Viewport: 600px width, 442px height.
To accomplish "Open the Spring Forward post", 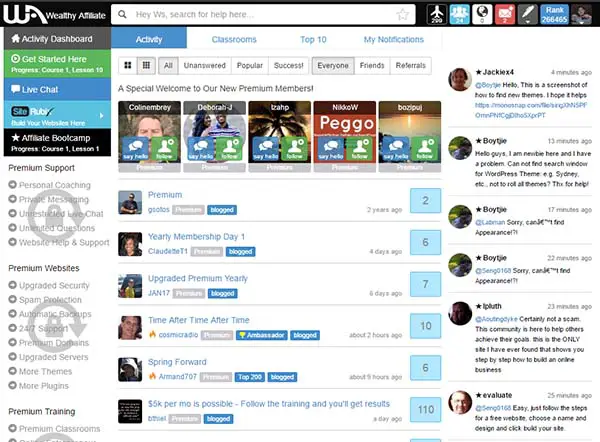I will click(177, 362).
